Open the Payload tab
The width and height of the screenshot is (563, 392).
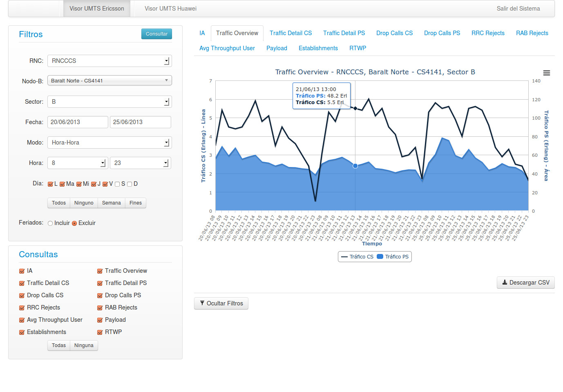click(x=277, y=48)
